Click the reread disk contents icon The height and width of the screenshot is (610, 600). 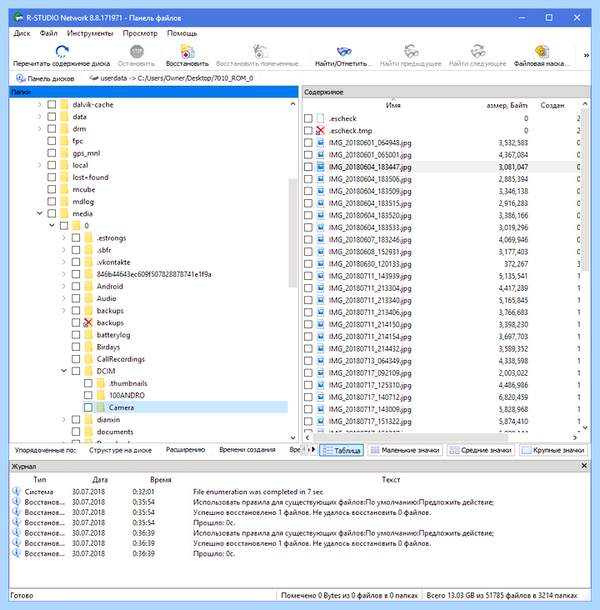point(61,51)
